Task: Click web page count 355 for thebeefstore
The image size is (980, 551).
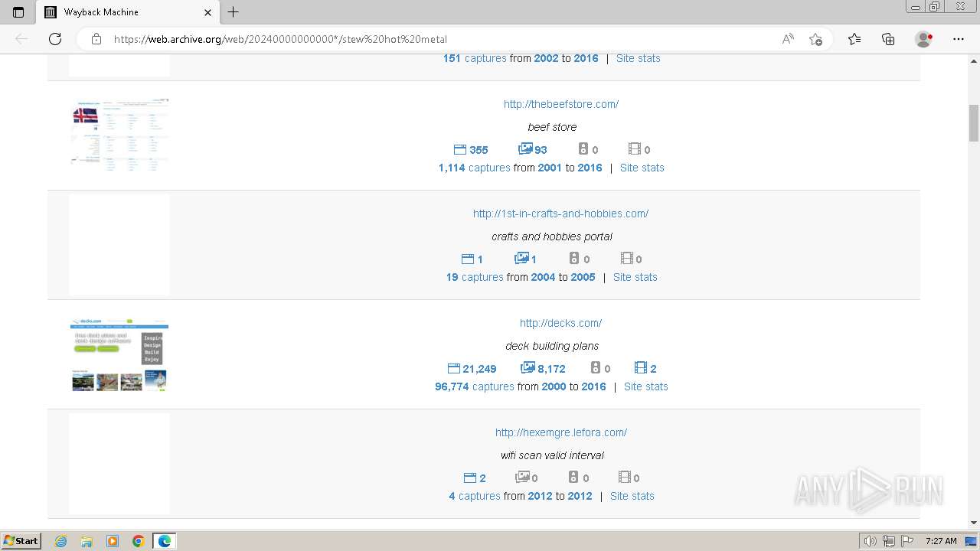Action: (x=471, y=150)
